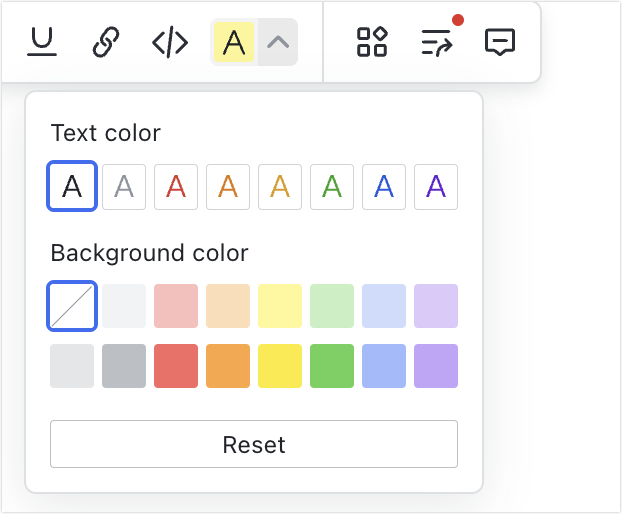Toggle underline formatting

pyautogui.click(x=43, y=42)
